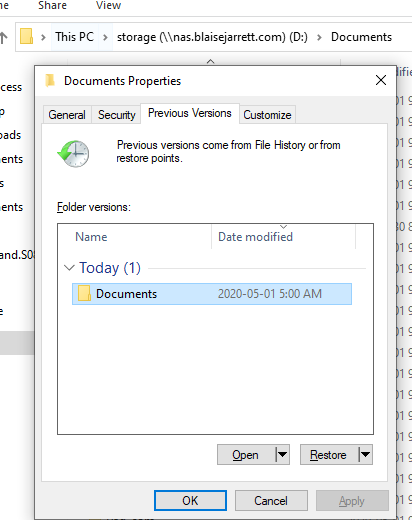The image size is (412, 520).
Task: Click the previous versions clock icon
Action: (74, 154)
